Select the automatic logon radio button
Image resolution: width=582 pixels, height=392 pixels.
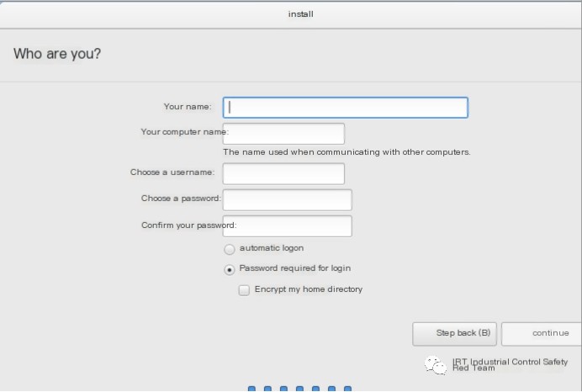230,249
